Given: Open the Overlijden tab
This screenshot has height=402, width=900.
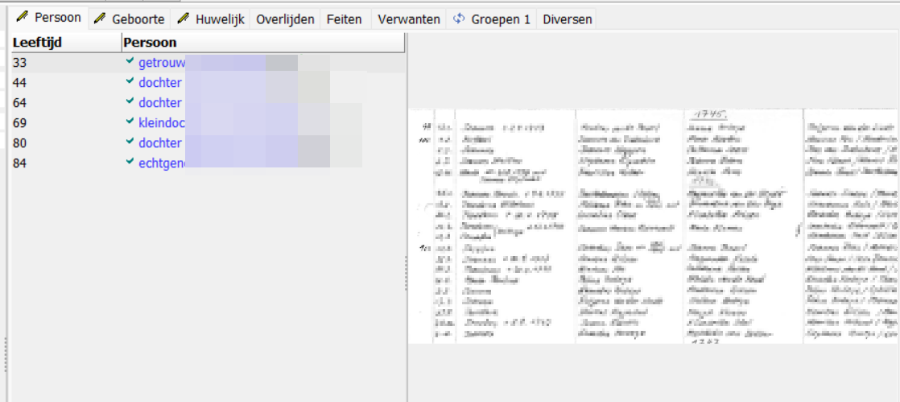Looking at the screenshot, I should coord(285,19).
